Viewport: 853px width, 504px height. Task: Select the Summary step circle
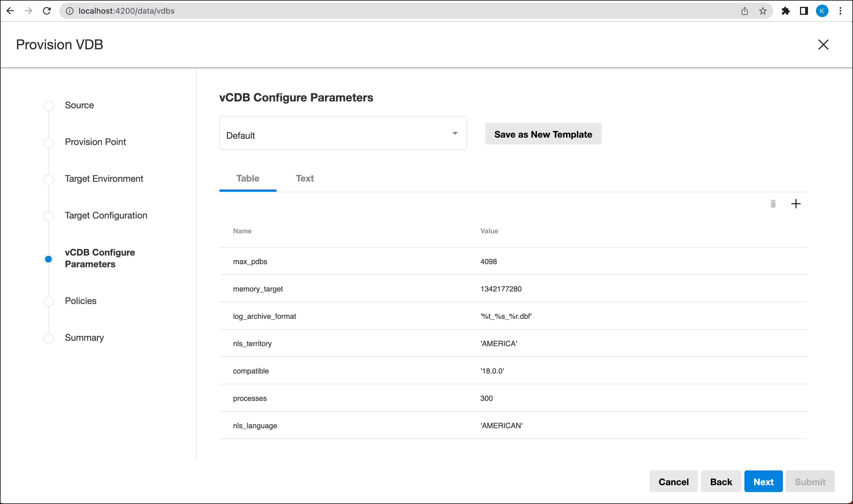(48, 338)
